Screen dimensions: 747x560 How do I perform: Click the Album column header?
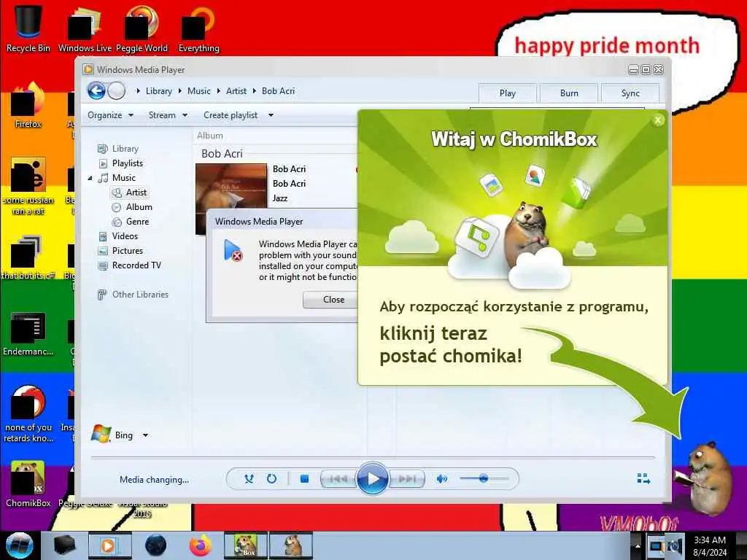(x=210, y=136)
